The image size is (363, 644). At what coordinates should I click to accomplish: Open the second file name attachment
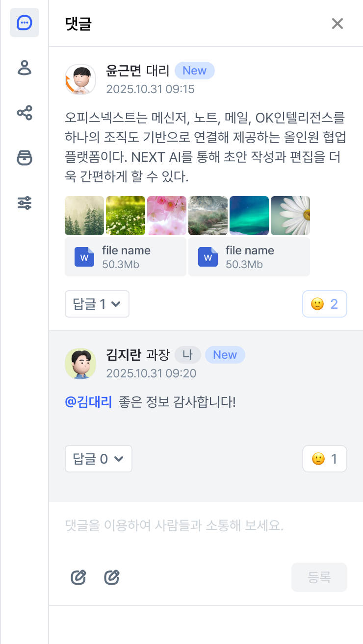pyautogui.click(x=249, y=257)
